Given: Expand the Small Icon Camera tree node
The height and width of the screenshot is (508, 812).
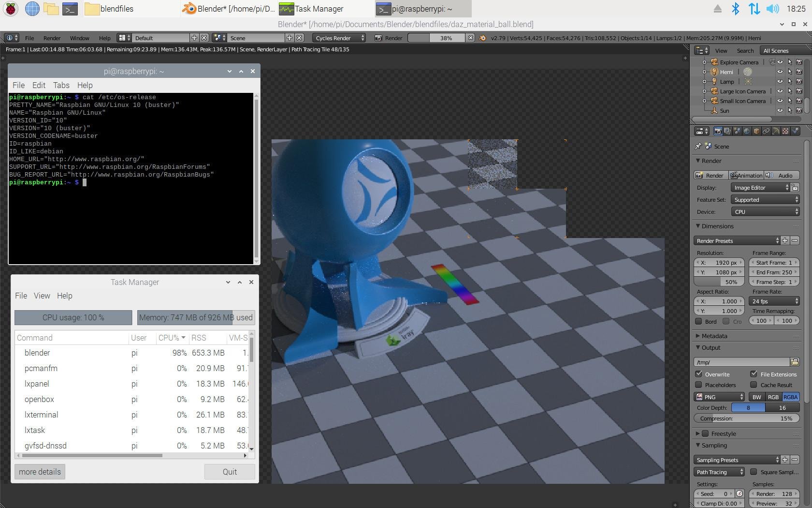Looking at the screenshot, I should point(704,101).
